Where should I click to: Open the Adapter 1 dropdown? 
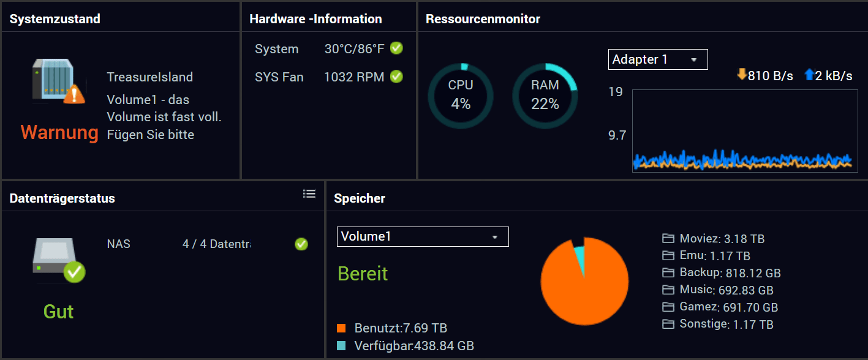(658, 59)
